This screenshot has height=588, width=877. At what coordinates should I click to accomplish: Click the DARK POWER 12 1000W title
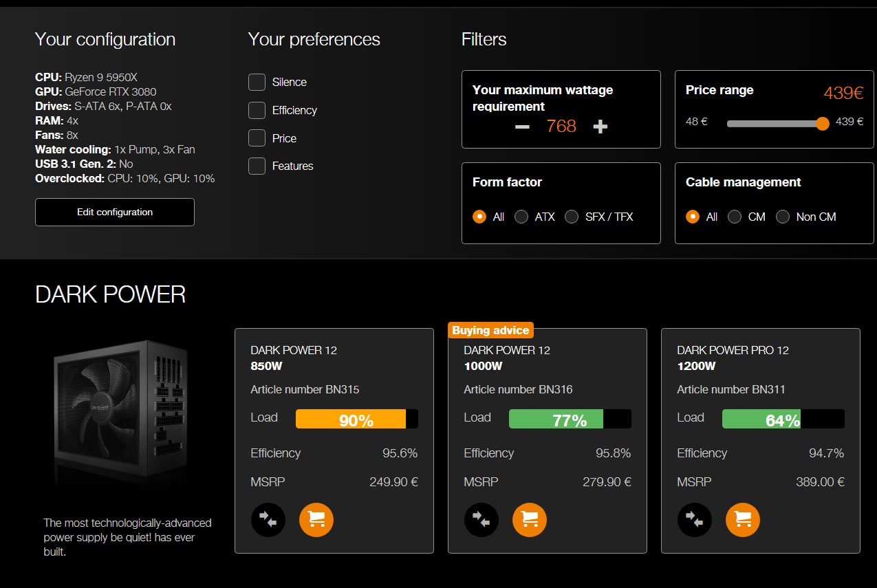coord(507,358)
